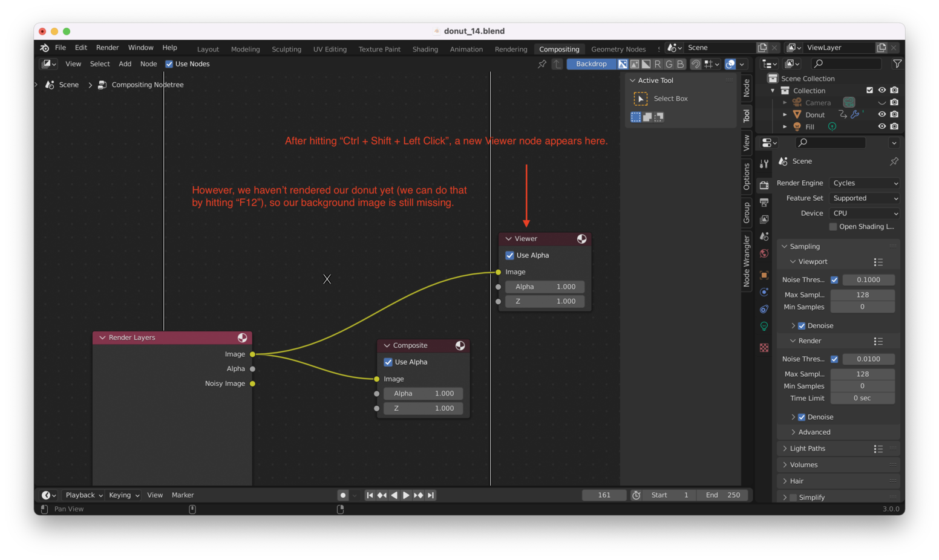
Task: Click the Alpha value slider on Composite node
Action: (x=424, y=394)
